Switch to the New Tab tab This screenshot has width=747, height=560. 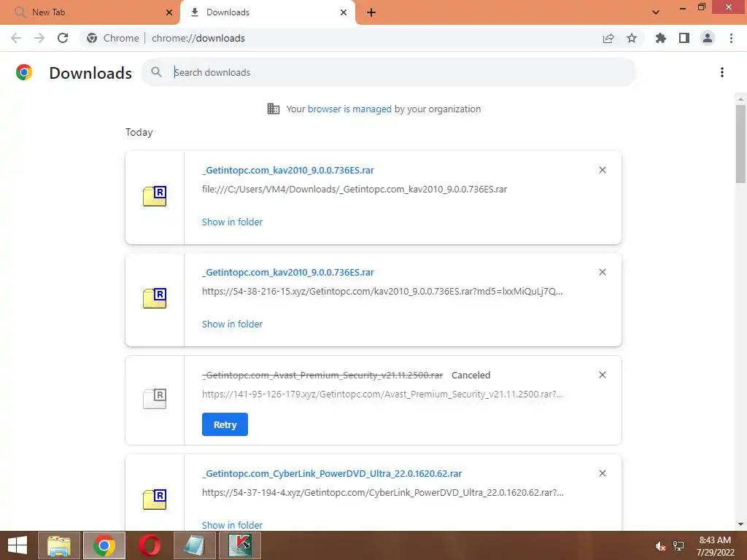(x=90, y=12)
